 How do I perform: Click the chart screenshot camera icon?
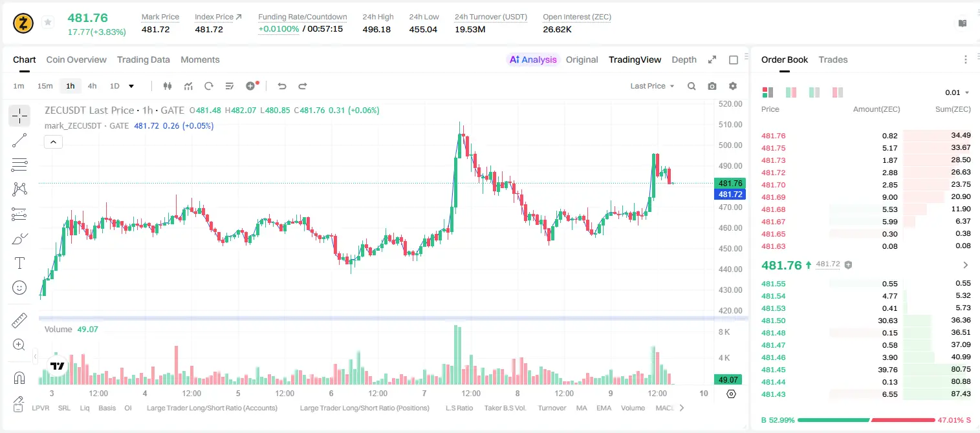click(x=712, y=86)
